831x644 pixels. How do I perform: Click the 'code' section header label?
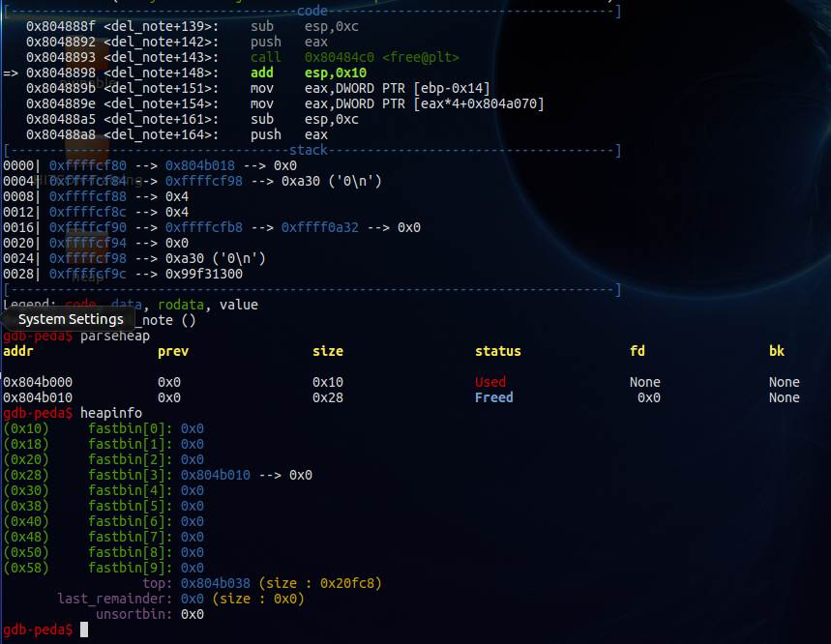coord(312,11)
